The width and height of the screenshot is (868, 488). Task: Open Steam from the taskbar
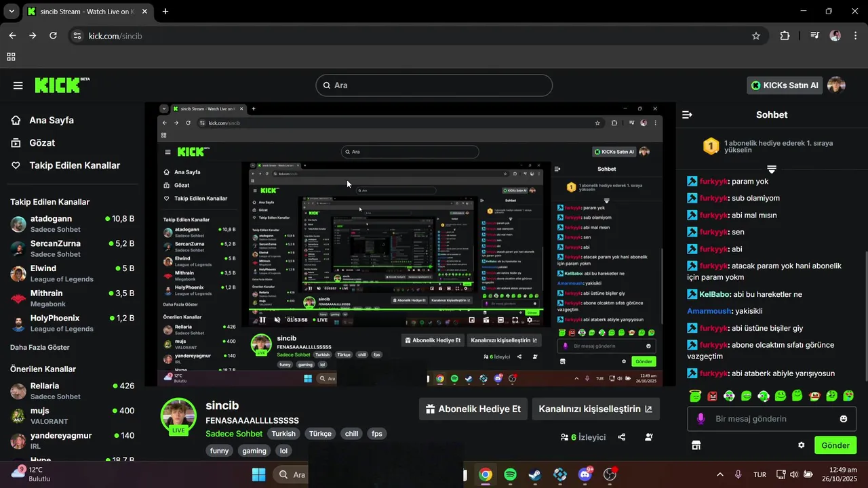click(x=535, y=474)
